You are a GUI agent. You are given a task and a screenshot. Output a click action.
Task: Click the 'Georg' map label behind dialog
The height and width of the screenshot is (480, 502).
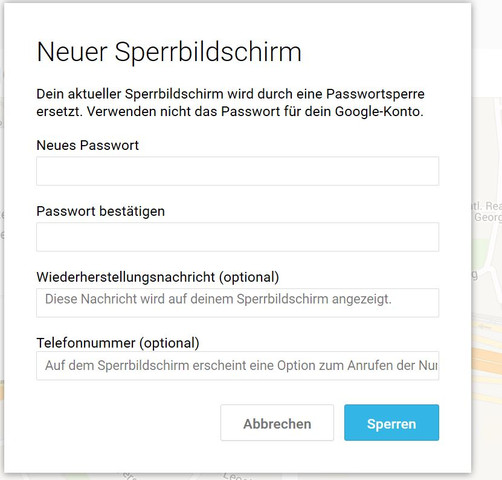point(488,217)
